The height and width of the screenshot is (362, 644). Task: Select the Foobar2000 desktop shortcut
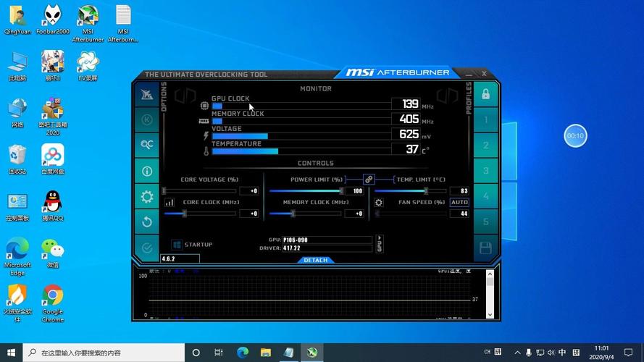53,20
